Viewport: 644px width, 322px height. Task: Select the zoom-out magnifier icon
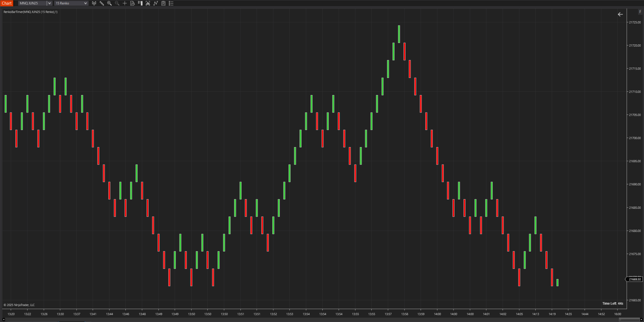click(x=117, y=3)
